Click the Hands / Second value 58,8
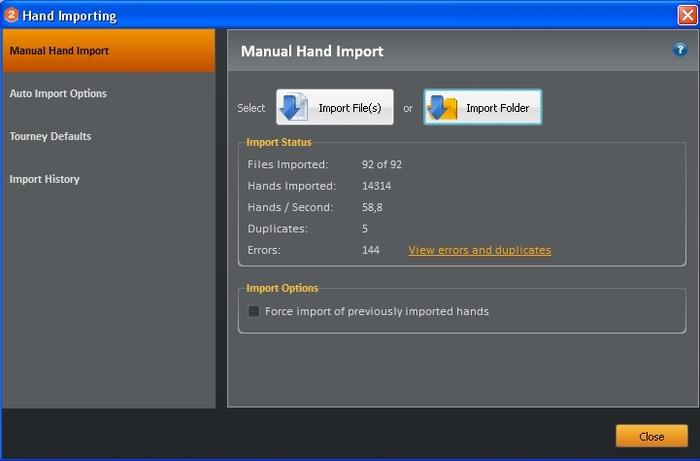Viewport: 700px width, 461px height. [x=372, y=207]
